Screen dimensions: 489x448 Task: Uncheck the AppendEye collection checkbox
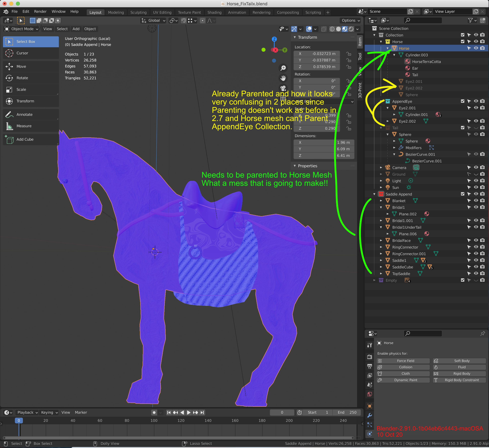click(463, 101)
